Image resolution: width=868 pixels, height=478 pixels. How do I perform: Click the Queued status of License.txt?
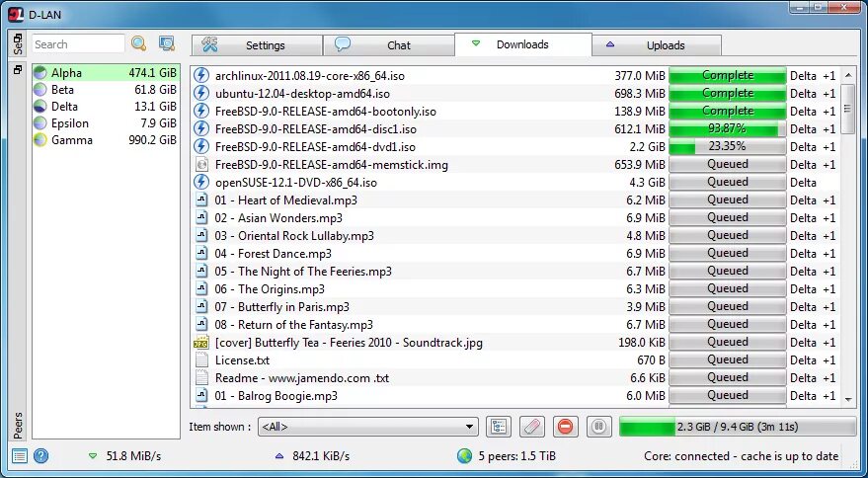(728, 360)
